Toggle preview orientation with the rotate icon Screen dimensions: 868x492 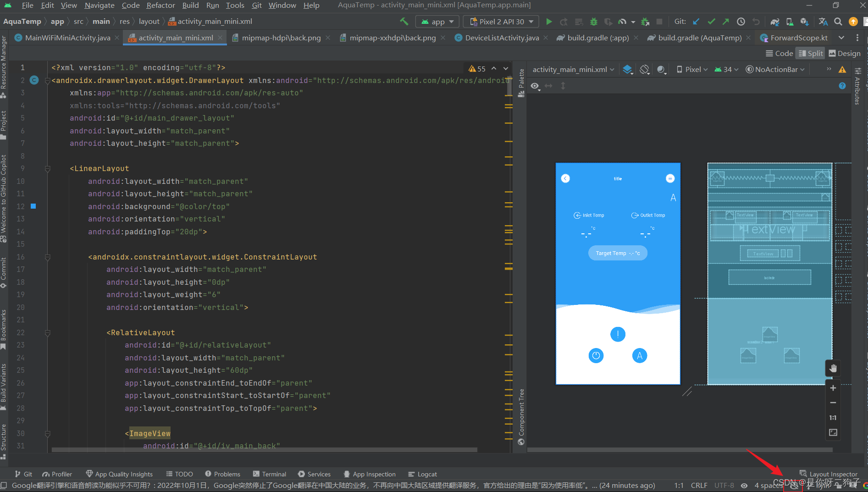pyautogui.click(x=644, y=69)
